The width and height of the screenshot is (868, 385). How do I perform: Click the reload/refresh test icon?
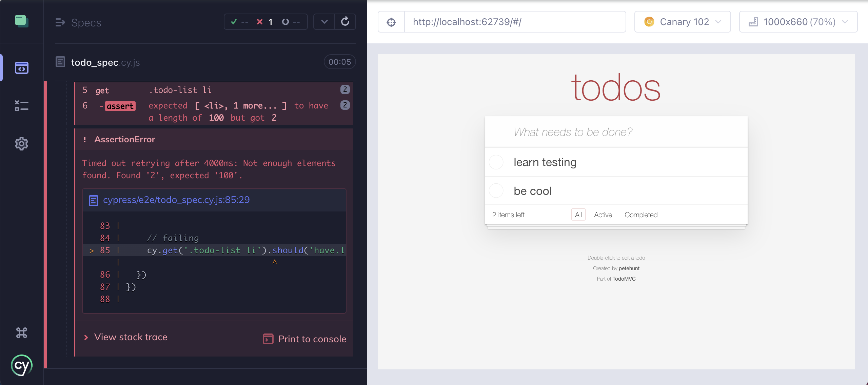345,22
